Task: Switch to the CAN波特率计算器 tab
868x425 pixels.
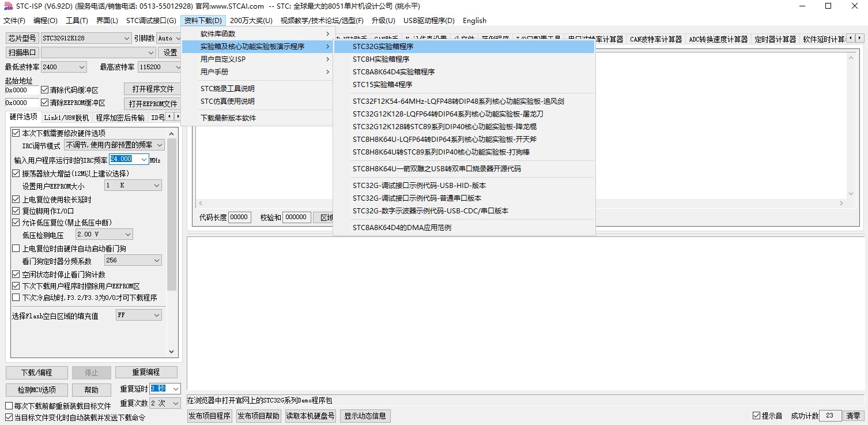Action: click(x=656, y=39)
